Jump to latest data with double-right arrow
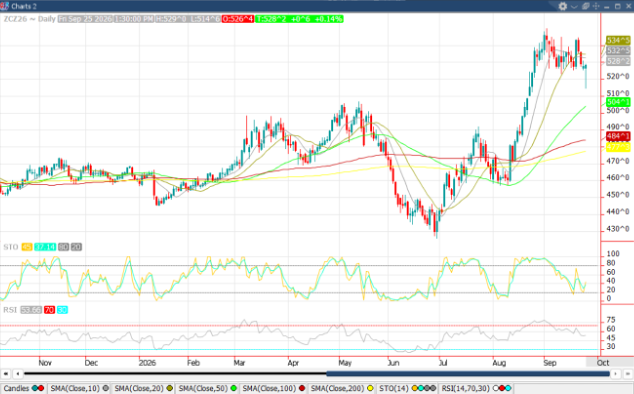 pos(628,374)
